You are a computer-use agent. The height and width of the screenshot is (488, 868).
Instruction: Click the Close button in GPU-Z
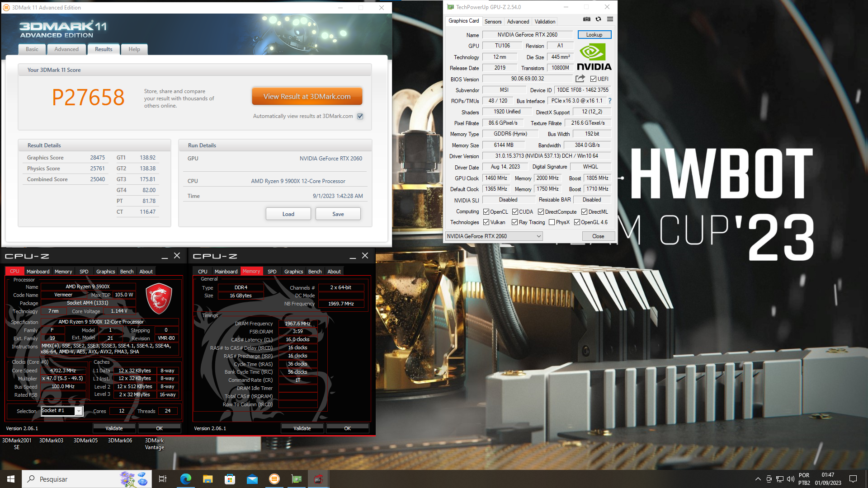tap(598, 236)
